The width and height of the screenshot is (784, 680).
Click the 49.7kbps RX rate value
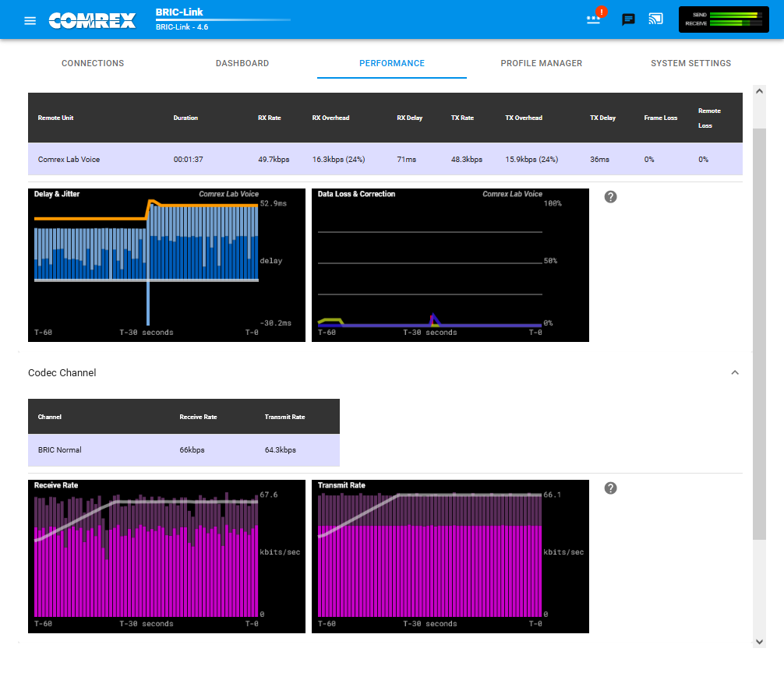click(274, 160)
